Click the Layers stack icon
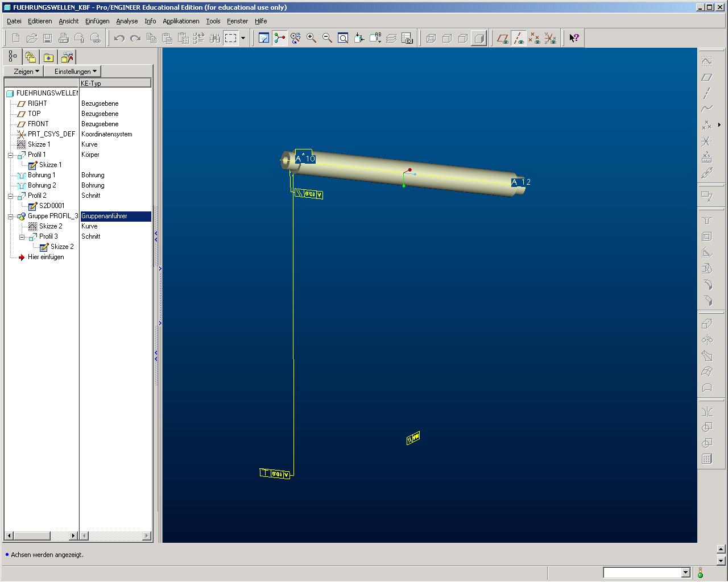728x582 pixels. (x=391, y=38)
